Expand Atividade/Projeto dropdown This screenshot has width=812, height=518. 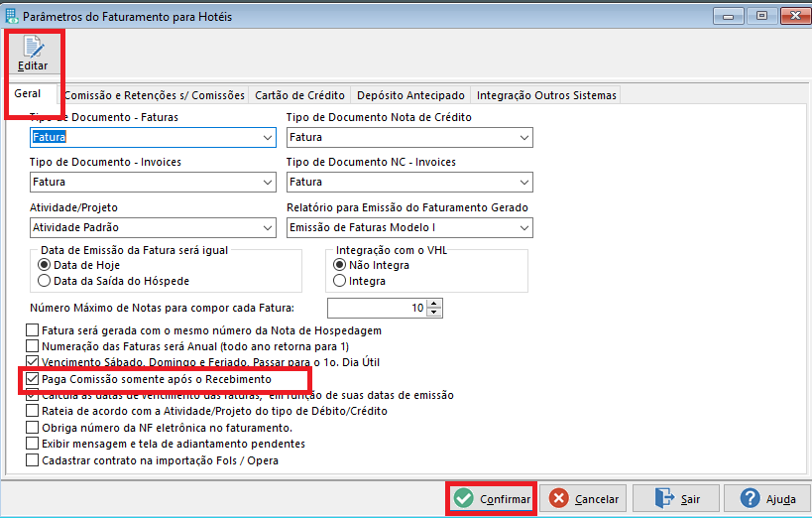(268, 227)
